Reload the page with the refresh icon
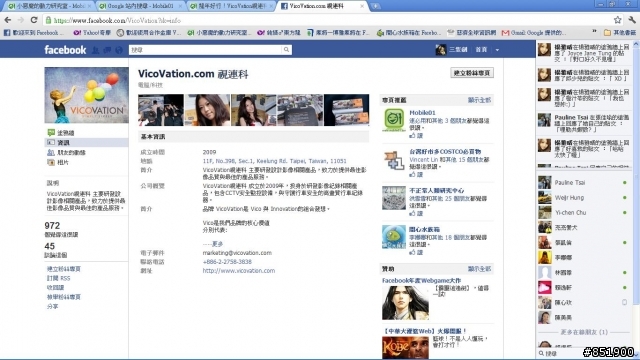Image resolution: width=640 pixels, height=360 pixels. coord(34,20)
